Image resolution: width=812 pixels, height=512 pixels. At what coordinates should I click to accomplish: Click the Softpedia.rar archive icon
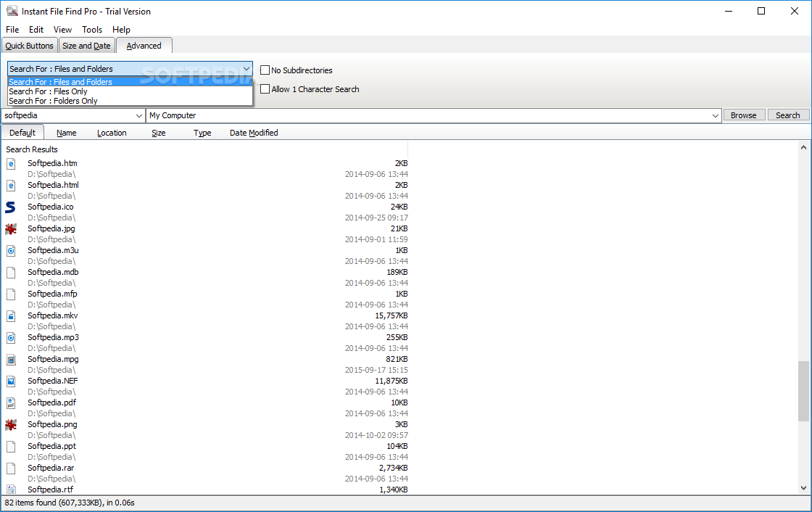(x=11, y=468)
